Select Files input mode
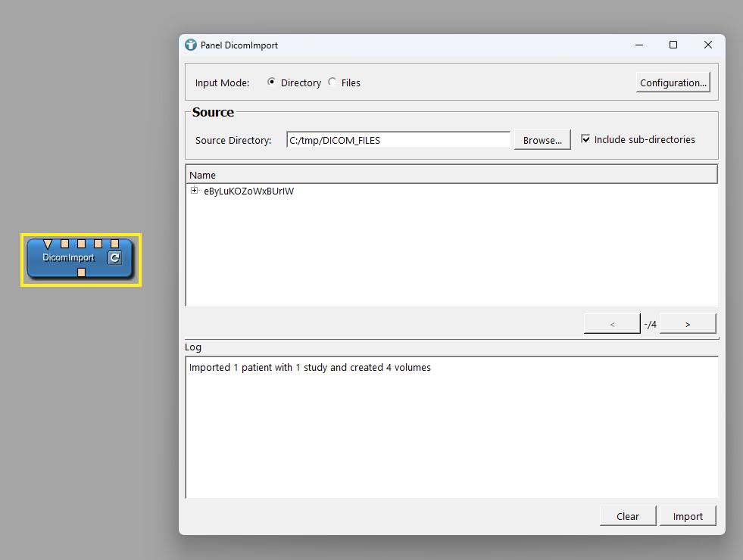Image resolution: width=743 pixels, height=560 pixels. [332, 82]
